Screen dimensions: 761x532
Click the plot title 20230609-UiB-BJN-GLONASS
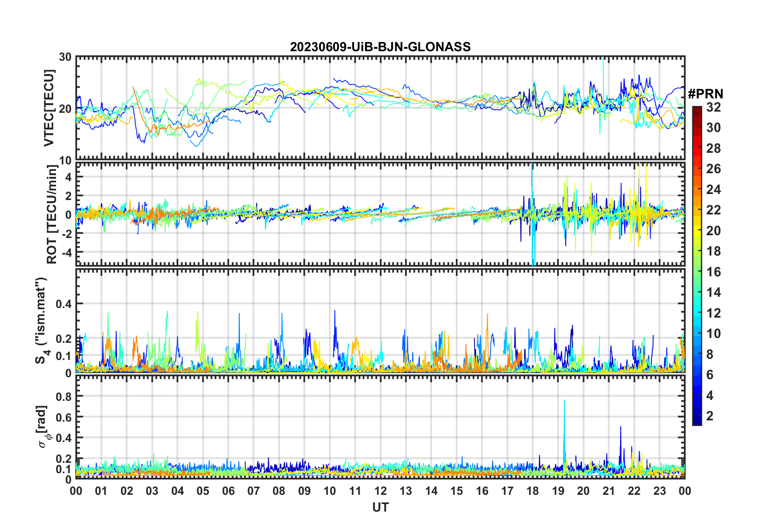tap(380, 47)
